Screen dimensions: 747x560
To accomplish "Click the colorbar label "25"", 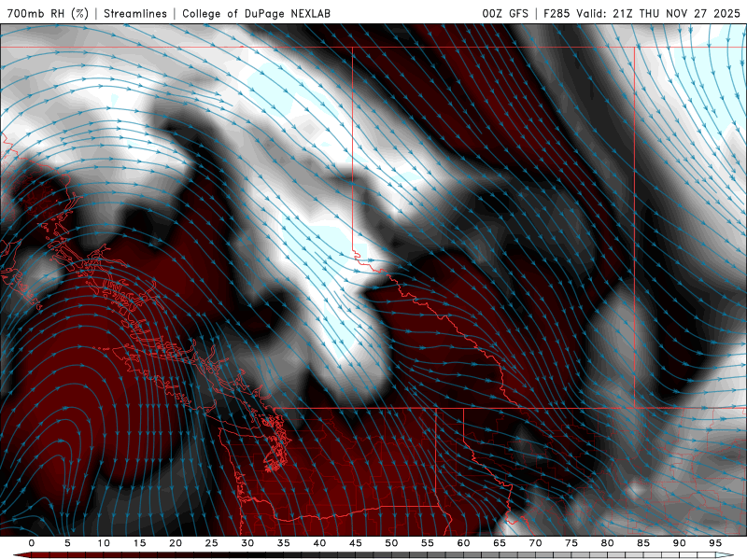I will tap(212, 543).
